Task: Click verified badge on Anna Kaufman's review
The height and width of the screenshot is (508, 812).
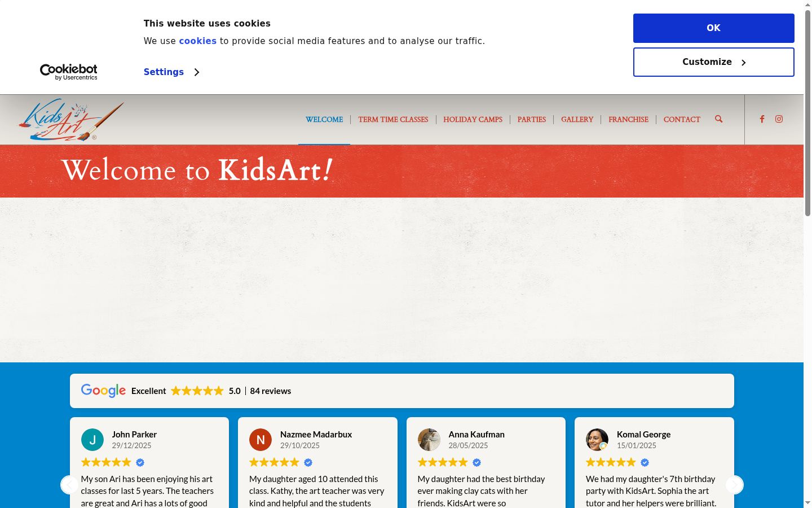Action: 477,463
